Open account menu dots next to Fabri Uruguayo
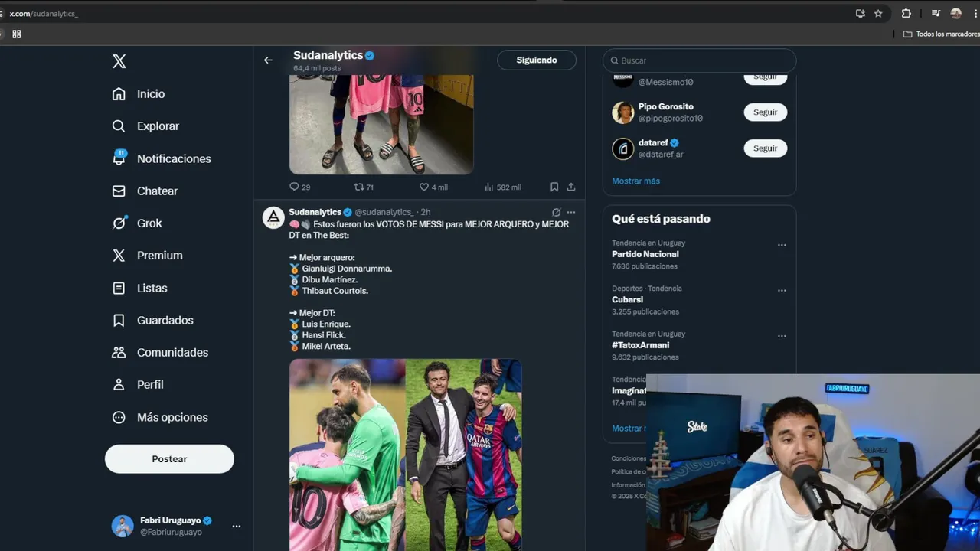980x551 pixels. click(237, 526)
